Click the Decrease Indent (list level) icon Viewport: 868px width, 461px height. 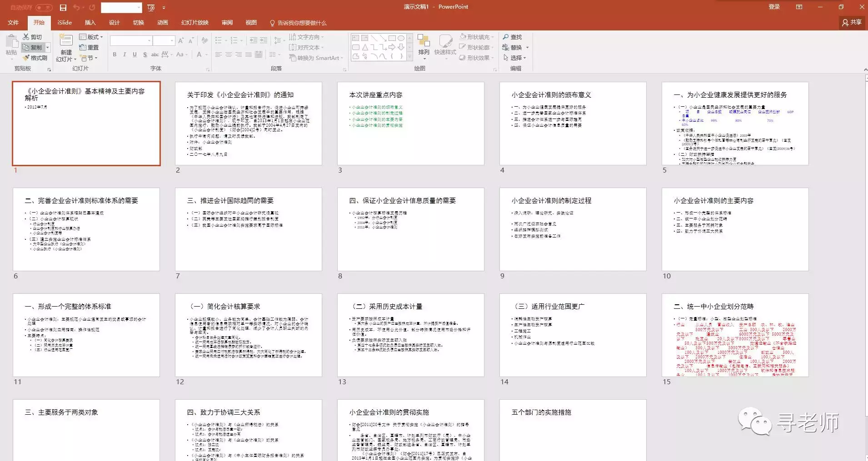254,40
